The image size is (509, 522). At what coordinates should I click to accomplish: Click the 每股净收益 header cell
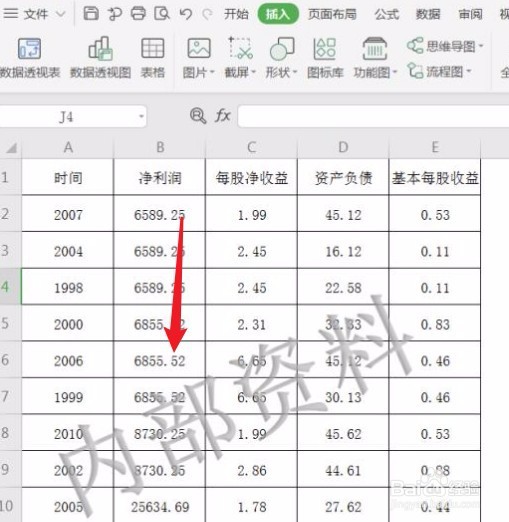coord(252,177)
